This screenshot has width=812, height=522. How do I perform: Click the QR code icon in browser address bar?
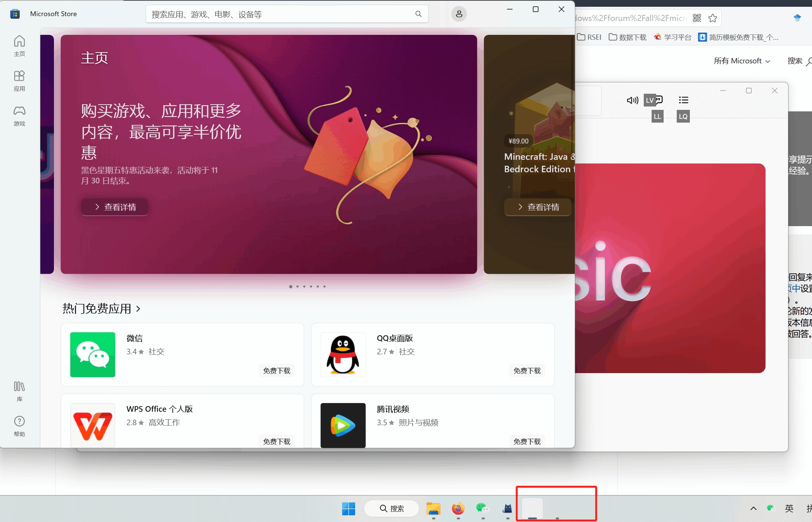tap(697, 18)
